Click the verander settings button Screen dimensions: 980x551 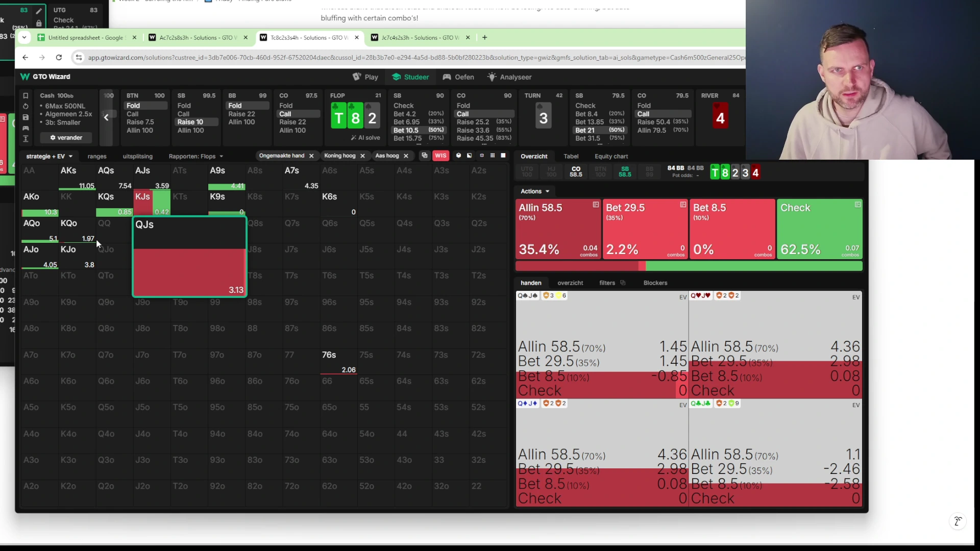tap(66, 138)
